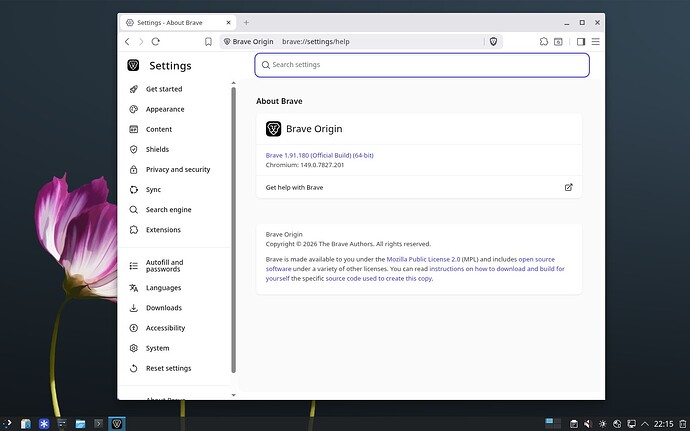Viewport: 690px width, 431px height.
Task: Open Brave Shields icon in address bar
Action: click(x=493, y=41)
